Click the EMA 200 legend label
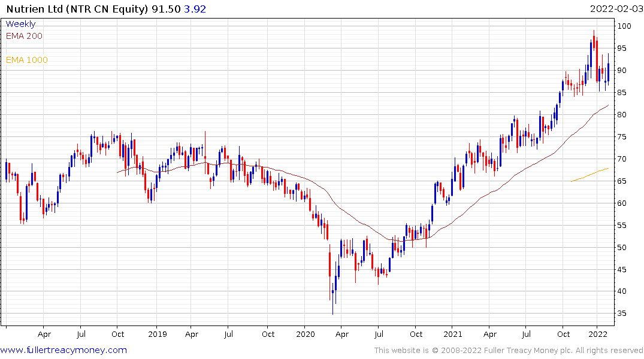 tap(24, 36)
